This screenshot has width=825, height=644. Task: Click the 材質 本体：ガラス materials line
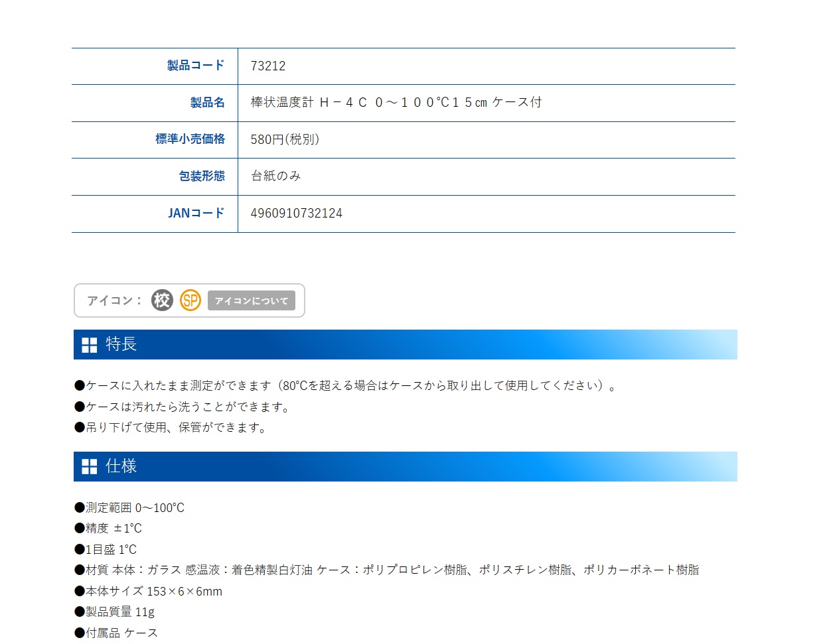click(387, 570)
